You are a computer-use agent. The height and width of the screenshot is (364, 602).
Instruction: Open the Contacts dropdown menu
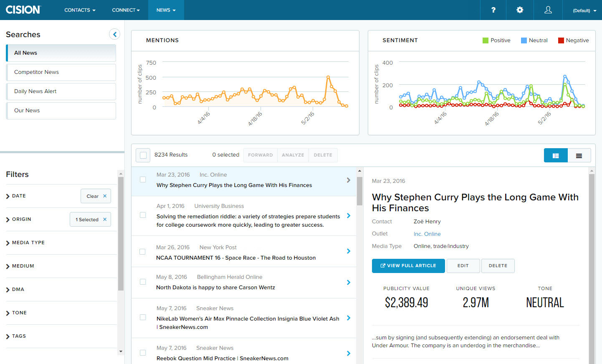coord(80,10)
